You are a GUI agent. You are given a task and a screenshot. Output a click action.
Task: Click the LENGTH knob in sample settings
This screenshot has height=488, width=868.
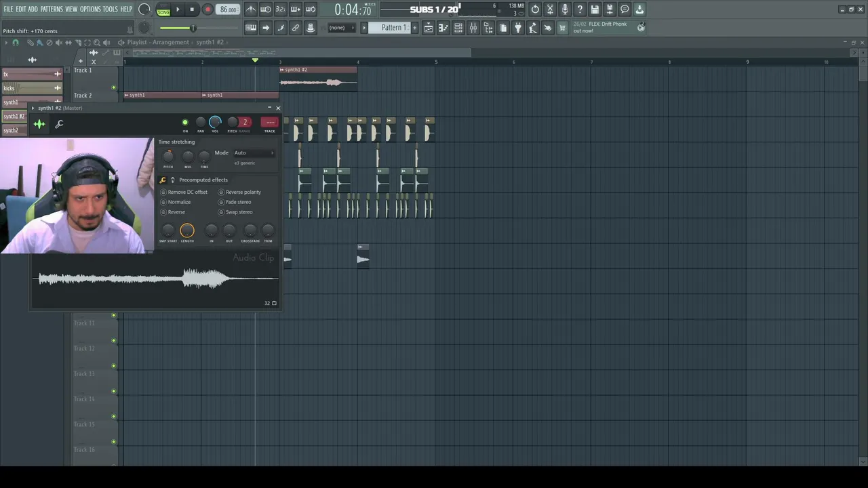coord(187,230)
